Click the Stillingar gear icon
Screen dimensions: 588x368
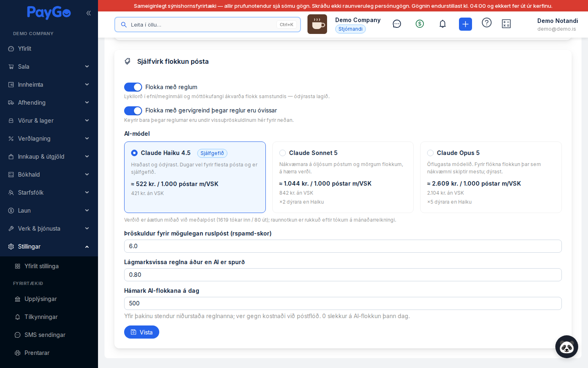(11, 247)
